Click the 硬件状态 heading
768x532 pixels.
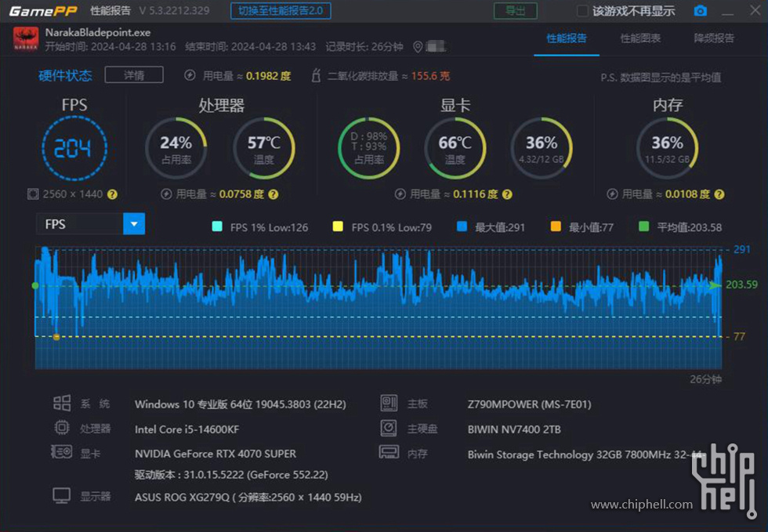65,75
